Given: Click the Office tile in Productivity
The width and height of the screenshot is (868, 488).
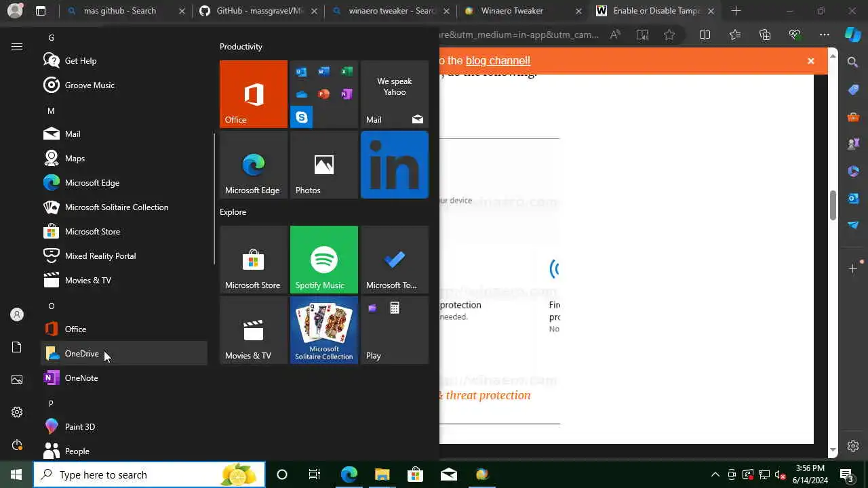Looking at the screenshot, I should coord(254,94).
